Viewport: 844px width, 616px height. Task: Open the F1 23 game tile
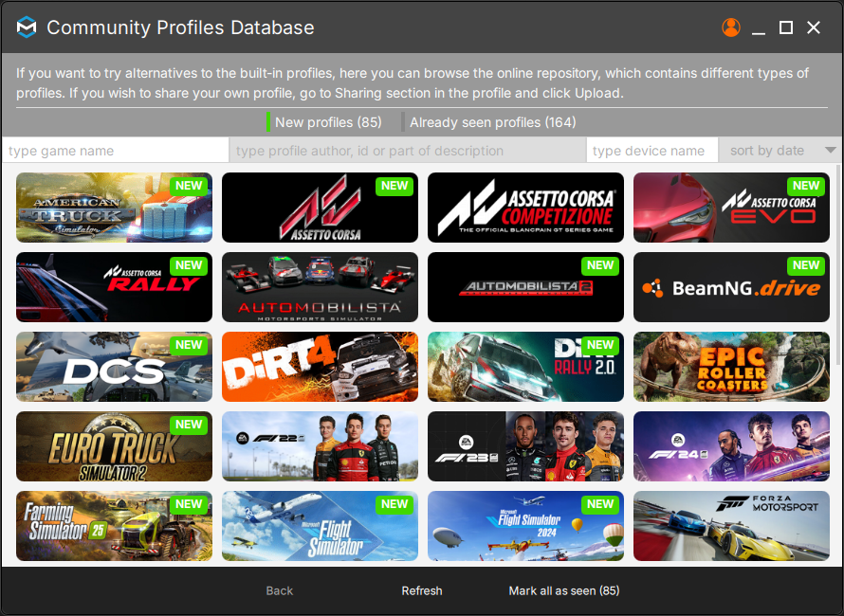[x=526, y=446]
